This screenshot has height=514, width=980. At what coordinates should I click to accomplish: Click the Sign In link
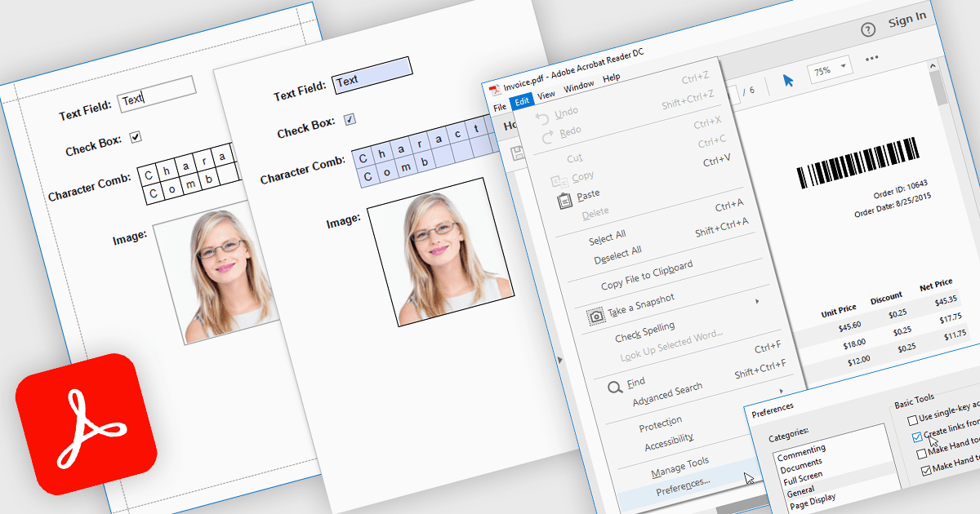906,20
